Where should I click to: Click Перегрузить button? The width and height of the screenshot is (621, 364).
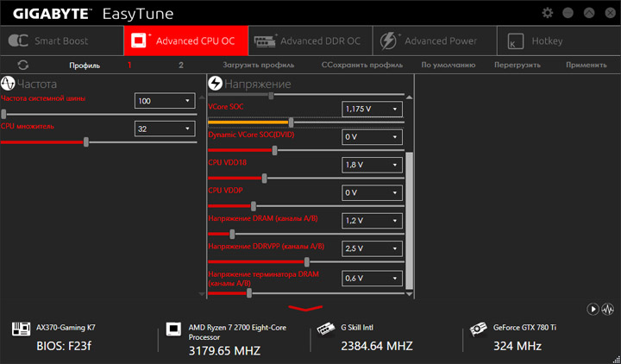(517, 65)
